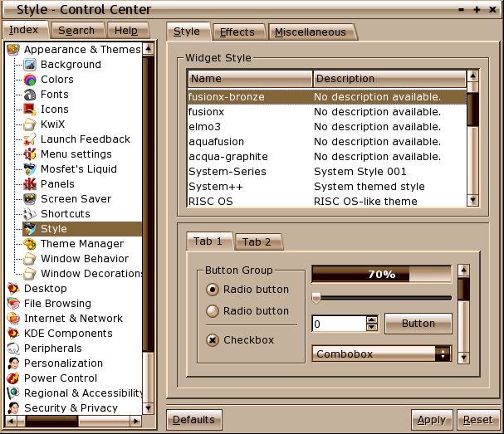The width and height of the screenshot is (504, 434).
Task: Select the RISC OS style row
Action: pyautogui.click(x=326, y=201)
